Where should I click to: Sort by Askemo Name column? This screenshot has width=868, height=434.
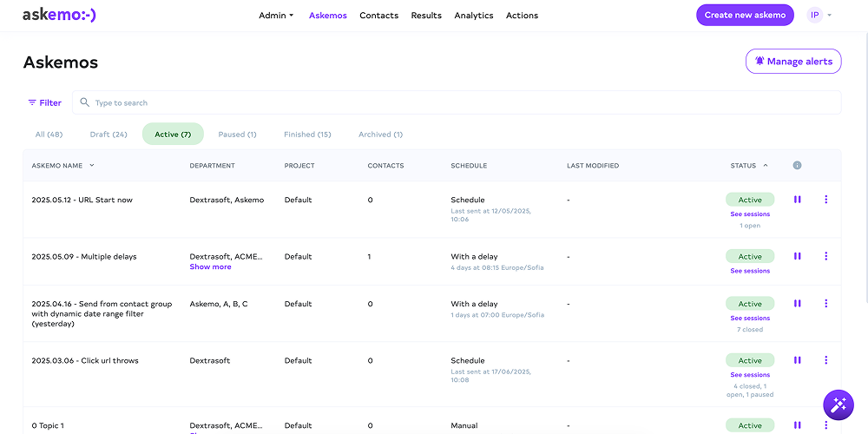[x=62, y=166]
